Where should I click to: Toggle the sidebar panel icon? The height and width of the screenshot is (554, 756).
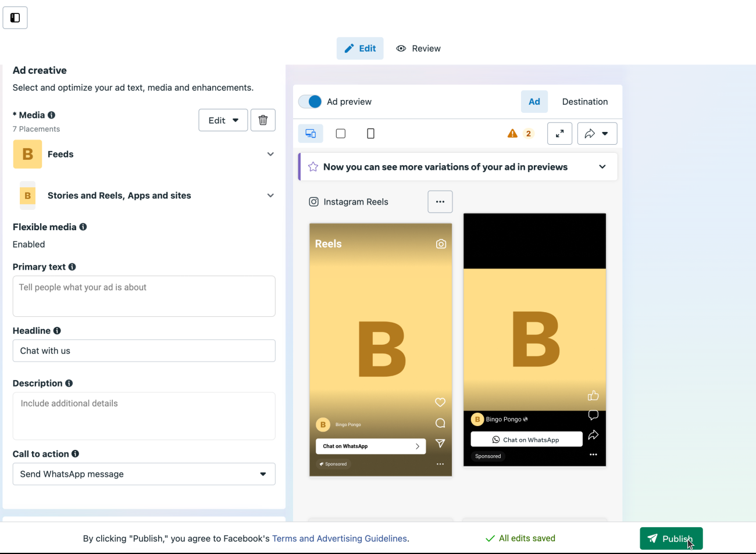[15, 17]
